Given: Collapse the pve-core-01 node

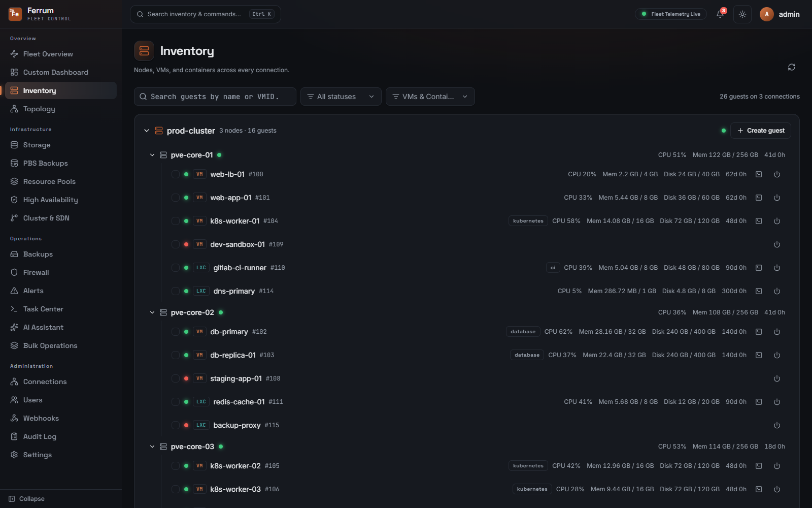Looking at the screenshot, I should [x=152, y=155].
